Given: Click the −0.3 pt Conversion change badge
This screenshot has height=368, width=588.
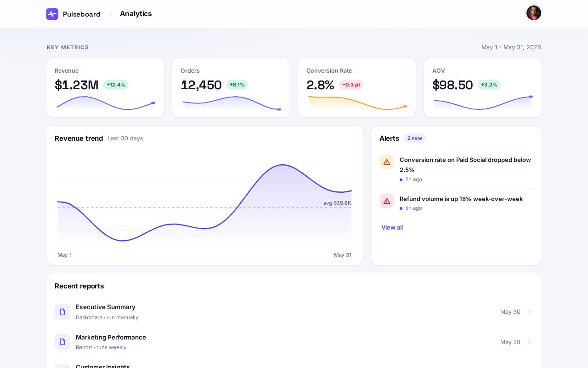Looking at the screenshot, I should tap(351, 85).
